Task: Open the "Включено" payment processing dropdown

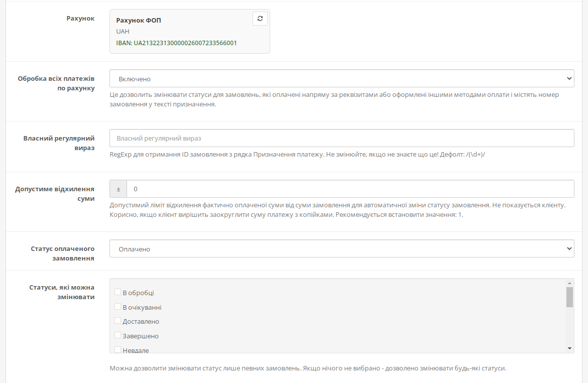Action: (x=341, y=79)
